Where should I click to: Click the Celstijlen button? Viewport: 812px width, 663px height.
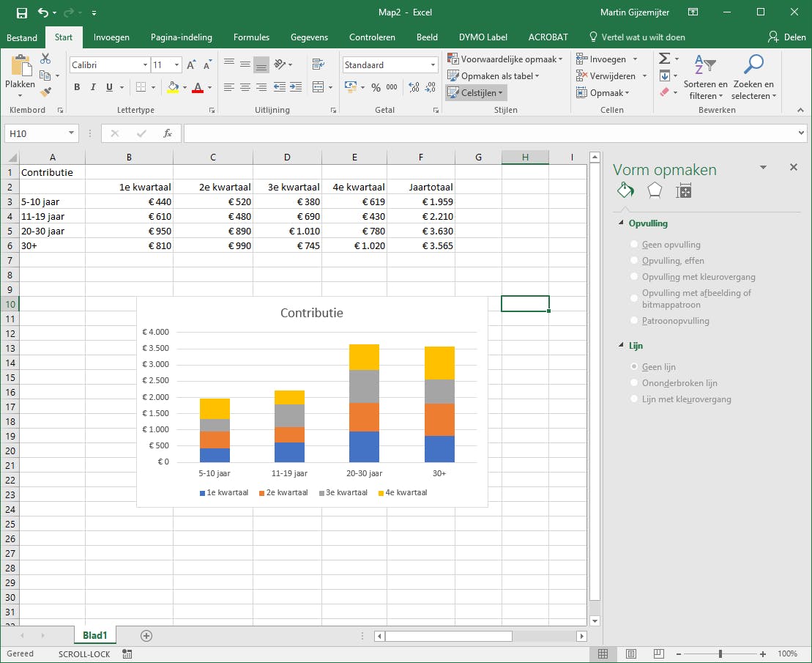477,93
